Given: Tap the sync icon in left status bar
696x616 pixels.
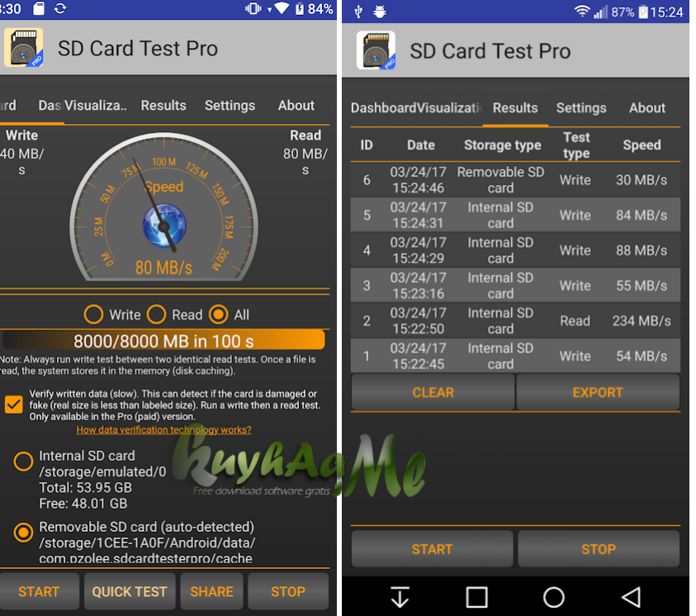Looking at the screenshot, I should coord(60,8).
